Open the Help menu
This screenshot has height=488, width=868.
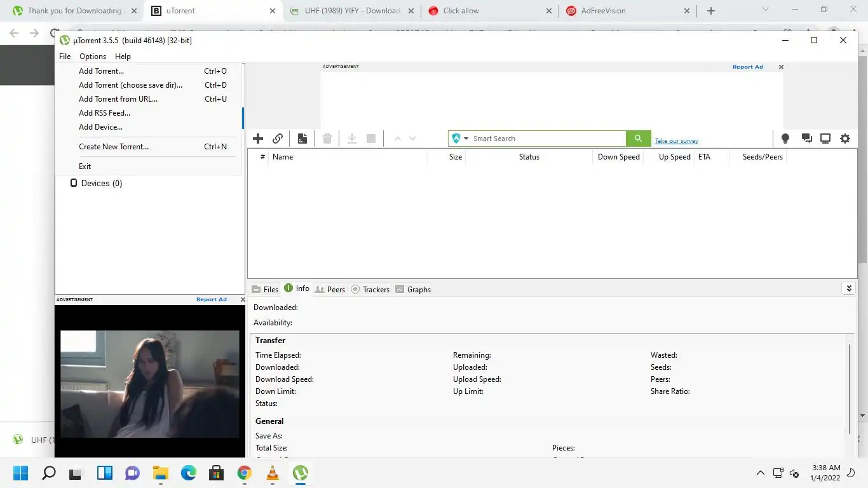click(123, 57)
